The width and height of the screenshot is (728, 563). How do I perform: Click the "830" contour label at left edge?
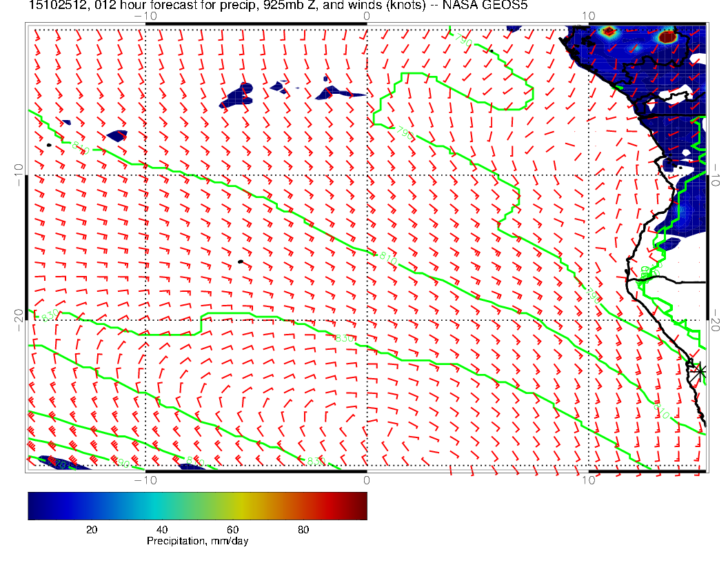50,315
